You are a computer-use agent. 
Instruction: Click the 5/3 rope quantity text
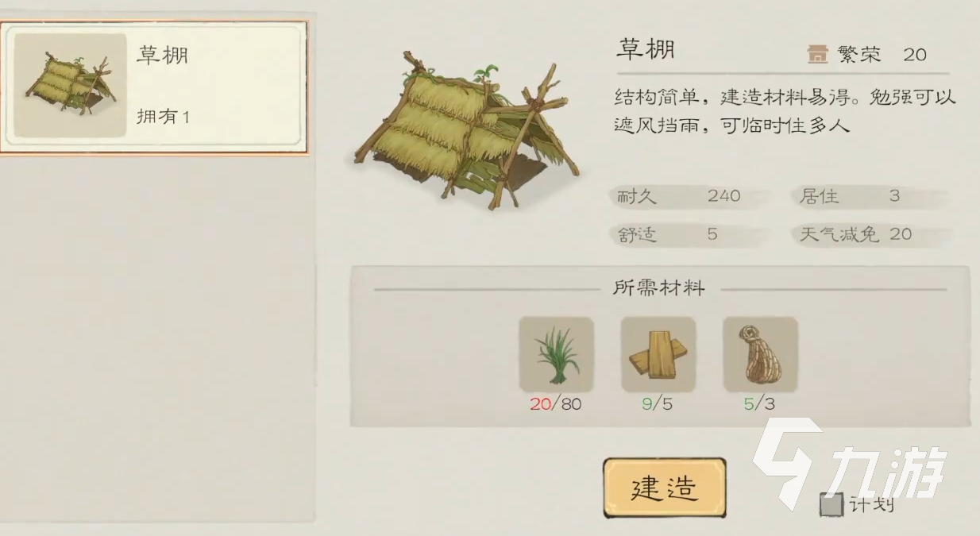click(x=759, y=404)
